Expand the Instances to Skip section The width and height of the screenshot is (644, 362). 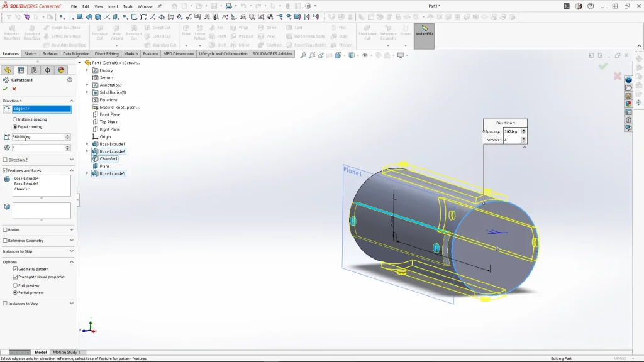point(71,251)
